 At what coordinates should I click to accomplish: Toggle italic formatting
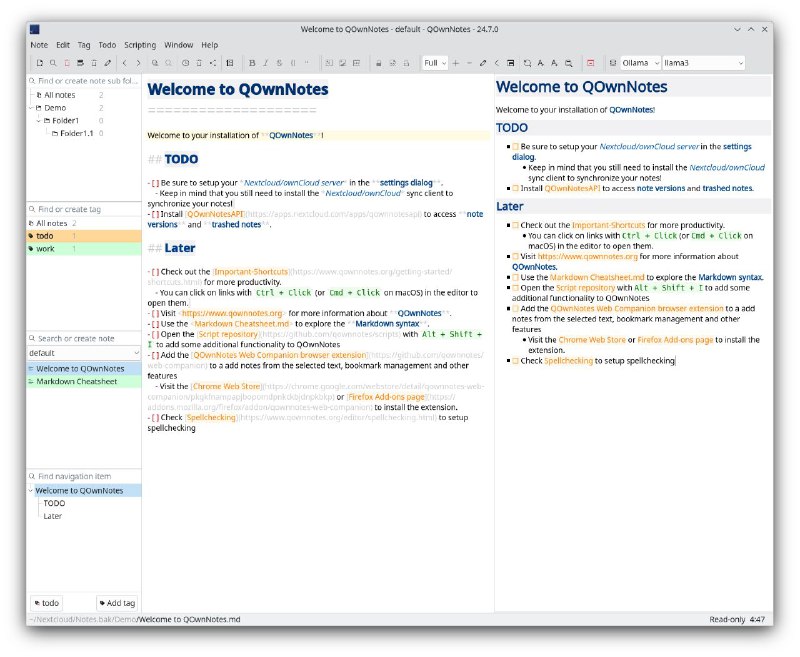tap(266, 62)
